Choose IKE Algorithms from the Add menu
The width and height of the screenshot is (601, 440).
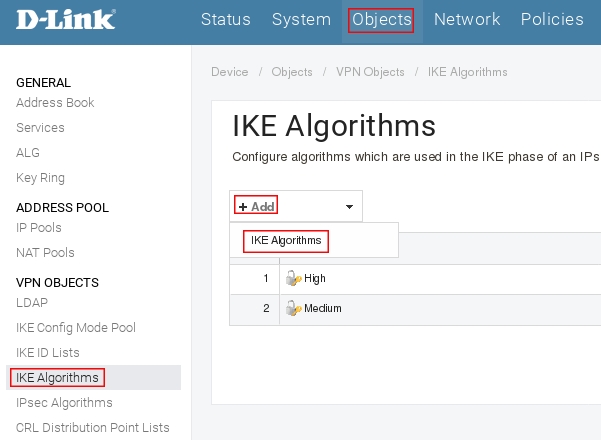pos(286,241)
